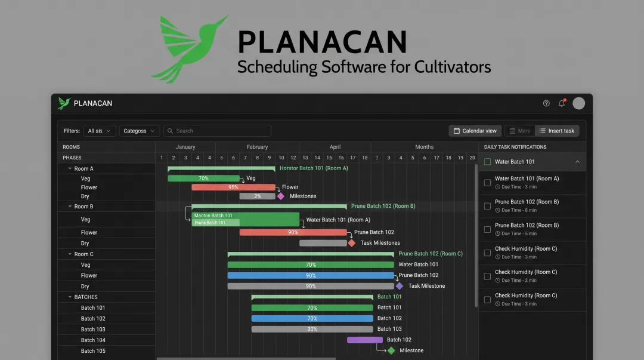Click the Mere button
This screenshot has height=360, width=644.
(520, 131)
